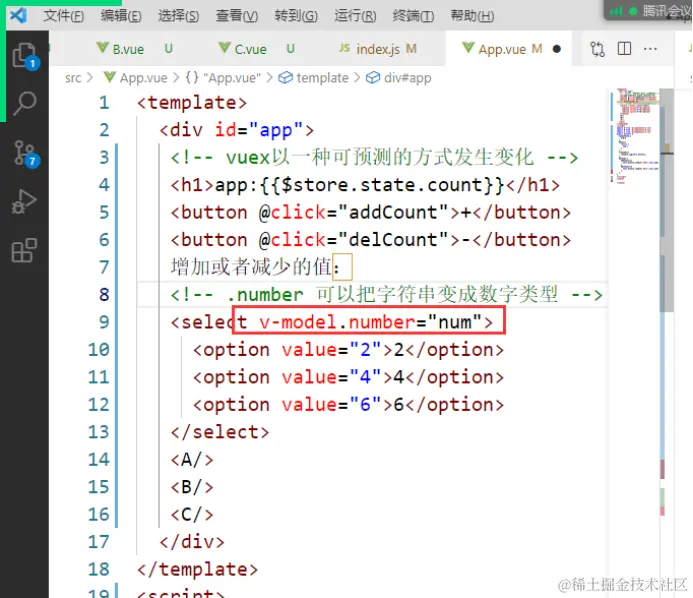693x598 pixels.
Task: Switch to the B.vue tab
Action: (x=128, y=49)
